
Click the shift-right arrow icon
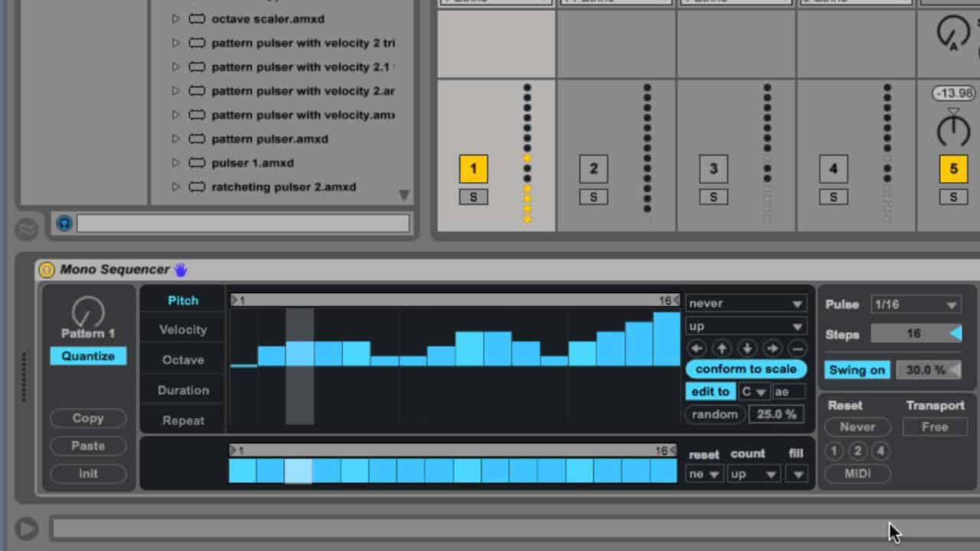tap(772, 348)
